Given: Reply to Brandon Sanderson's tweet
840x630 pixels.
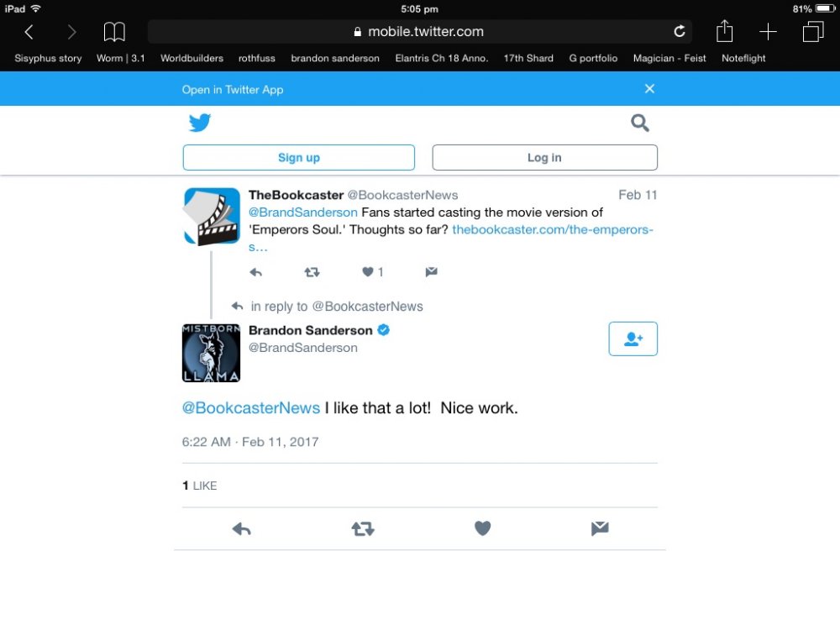Looking at the screenshot, I should click(241, 529).
